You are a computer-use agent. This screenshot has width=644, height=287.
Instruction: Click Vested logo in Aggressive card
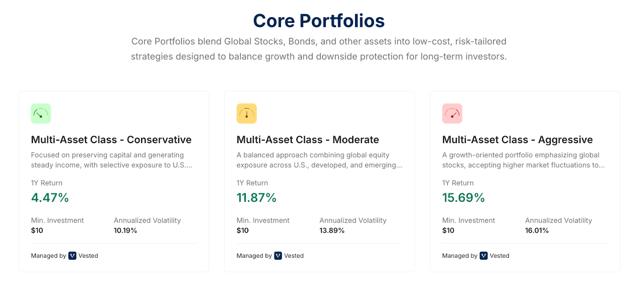(x=484, y=256)
